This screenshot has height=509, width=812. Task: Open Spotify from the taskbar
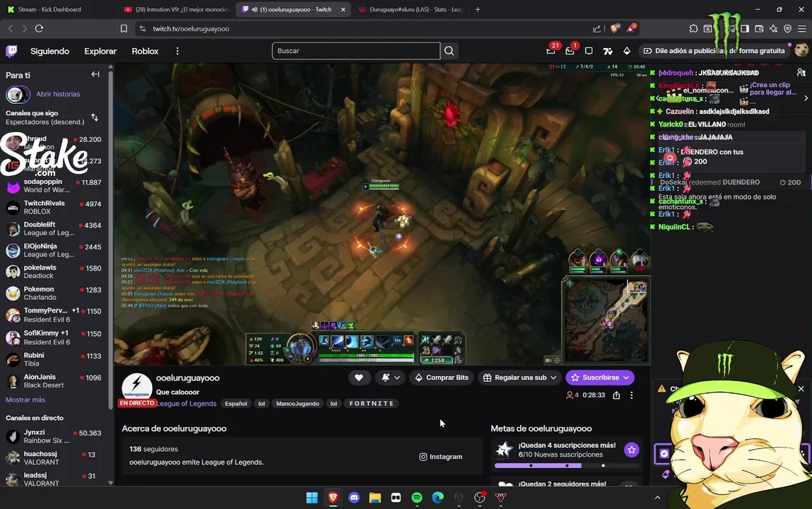pyautogui.click(x=417, y=498)
